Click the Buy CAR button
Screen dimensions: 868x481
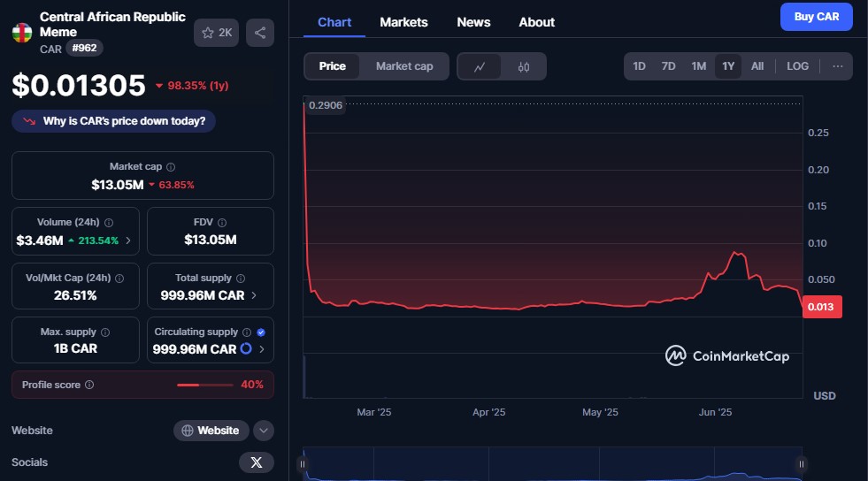[817, 17]
